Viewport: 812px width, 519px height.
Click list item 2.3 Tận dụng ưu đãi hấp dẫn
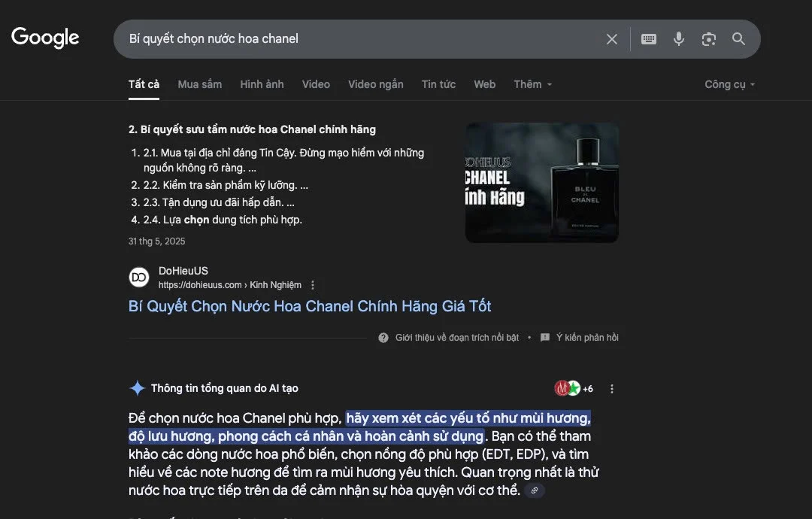(x=219, y=202)
